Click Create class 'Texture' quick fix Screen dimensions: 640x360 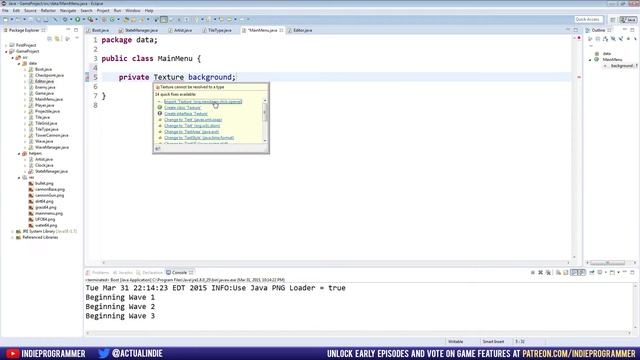pos(182,108)
